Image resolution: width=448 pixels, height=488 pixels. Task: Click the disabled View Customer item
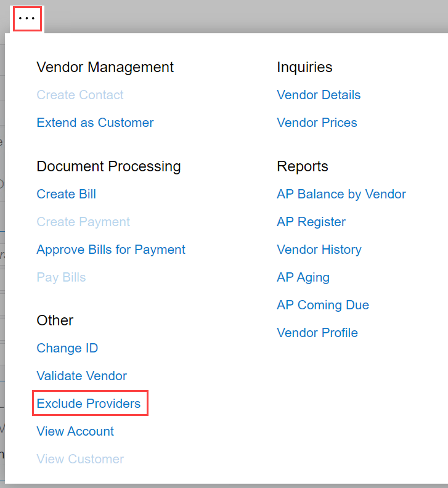click(80, 459)
